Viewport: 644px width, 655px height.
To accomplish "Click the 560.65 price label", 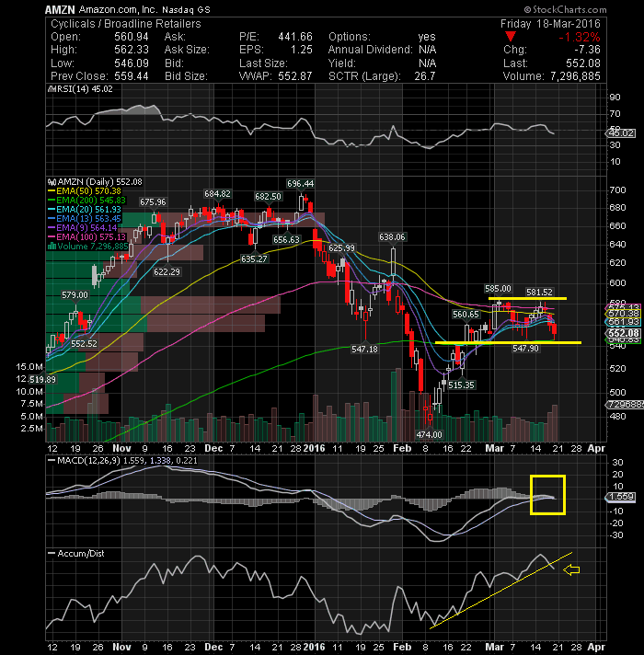I will pyautogui.click(x=466, y=314).
